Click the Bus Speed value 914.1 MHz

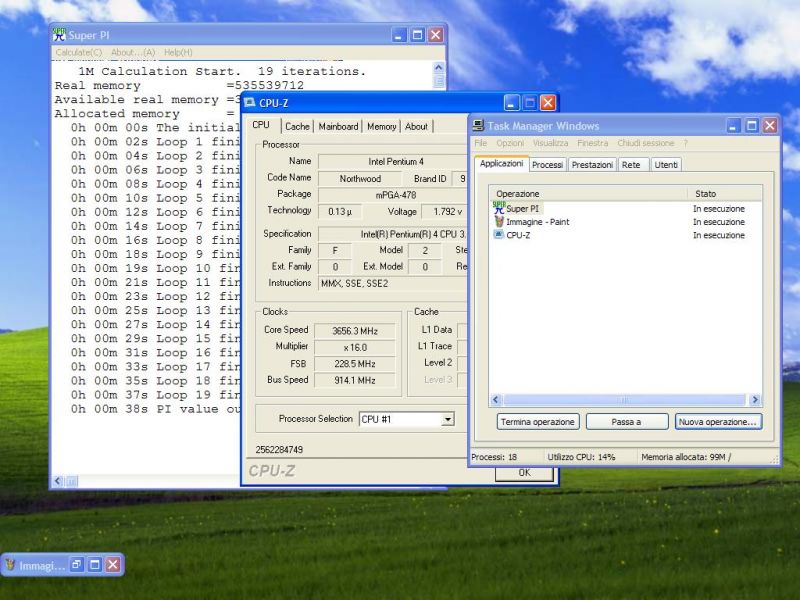click(x=355, y=380)
